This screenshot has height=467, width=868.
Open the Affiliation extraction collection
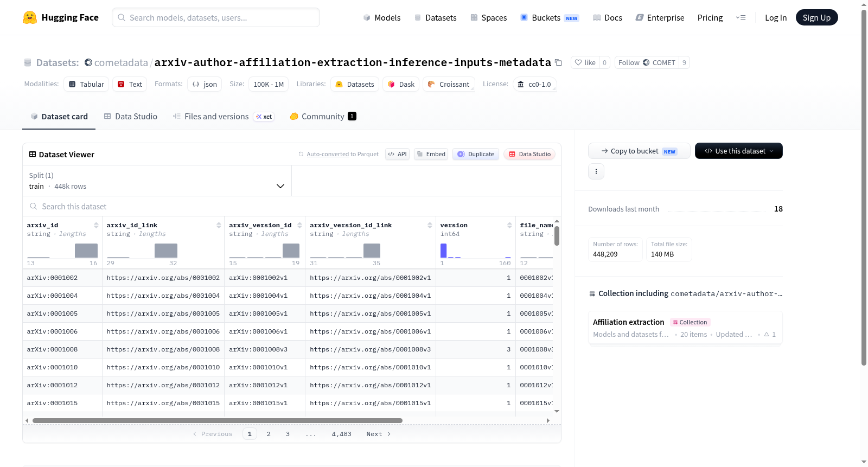pos(628,322)
